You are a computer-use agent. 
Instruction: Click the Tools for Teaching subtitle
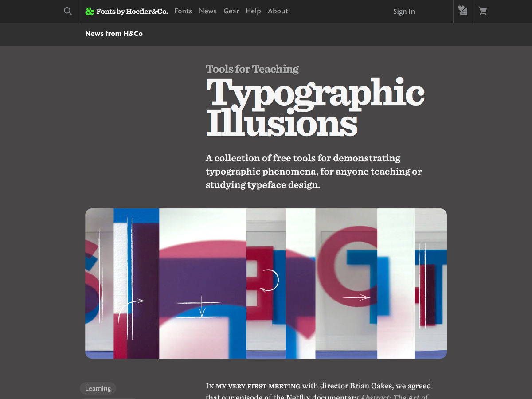pos(252,69)
